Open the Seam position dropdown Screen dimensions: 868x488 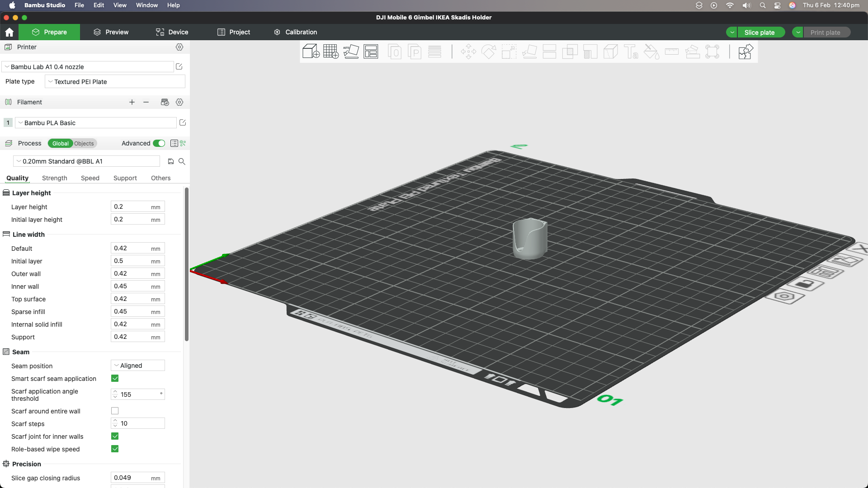pyautogui.click(x=138, y=366)
